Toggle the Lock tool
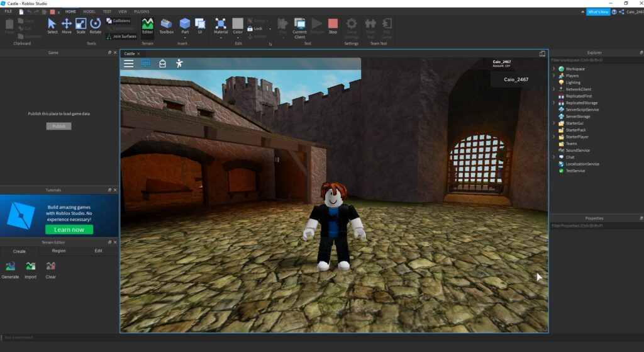The width and height of the screenshot is (644, 352). (x=255, y=28)
